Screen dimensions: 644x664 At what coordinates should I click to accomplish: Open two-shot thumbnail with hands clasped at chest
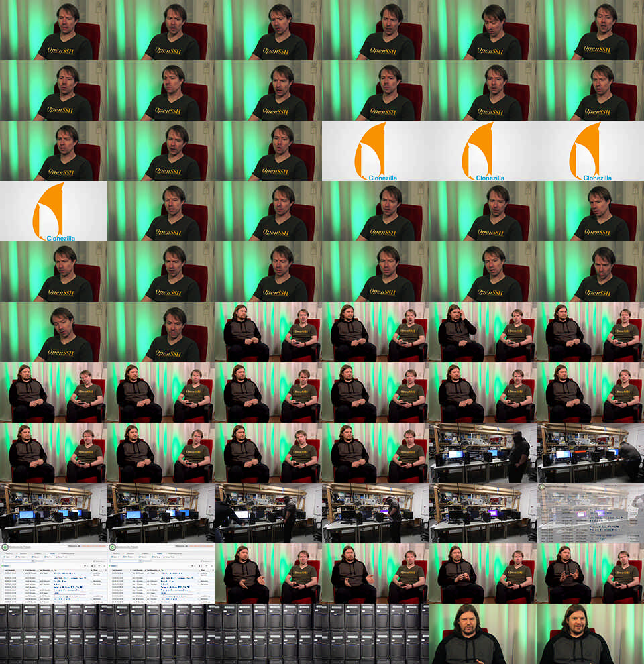click(x=482, y=573)
